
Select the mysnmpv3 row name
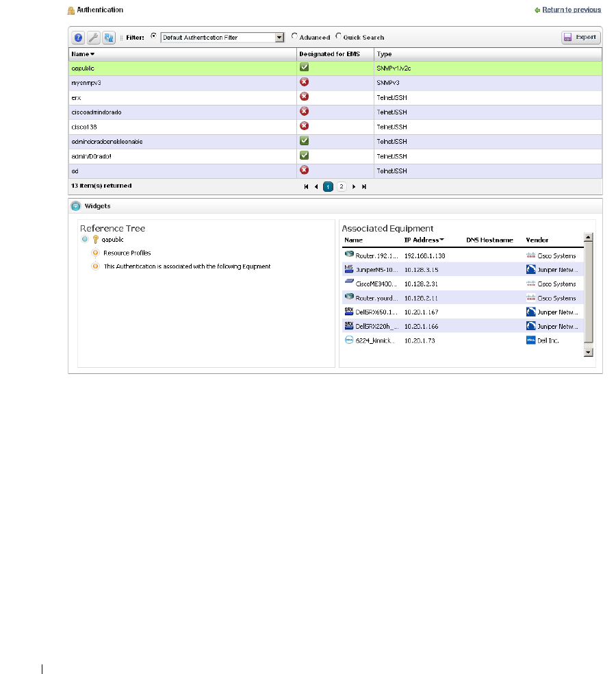pos(86,83)
